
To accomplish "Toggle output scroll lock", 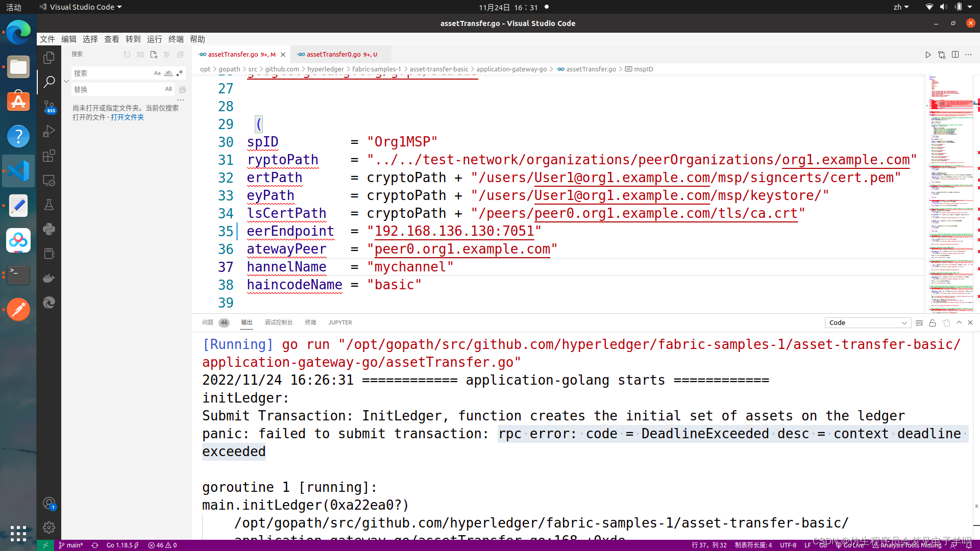I will [933, 323].
